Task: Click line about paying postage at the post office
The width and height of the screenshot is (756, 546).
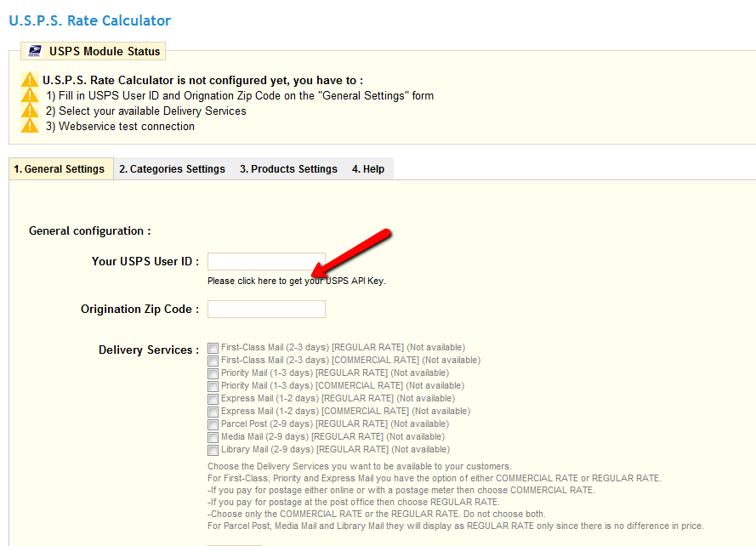Action: [354, 502]
